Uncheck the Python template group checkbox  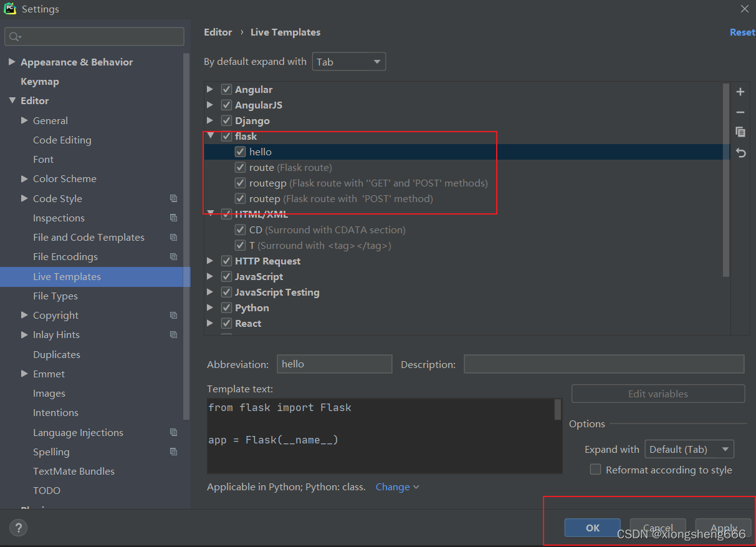(x=226, y=307)
